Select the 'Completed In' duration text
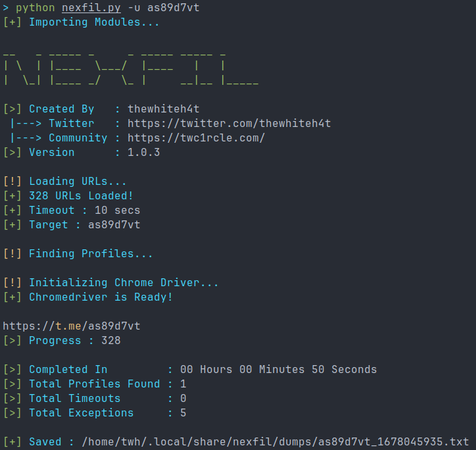476x450 pixels. (278, 370)
